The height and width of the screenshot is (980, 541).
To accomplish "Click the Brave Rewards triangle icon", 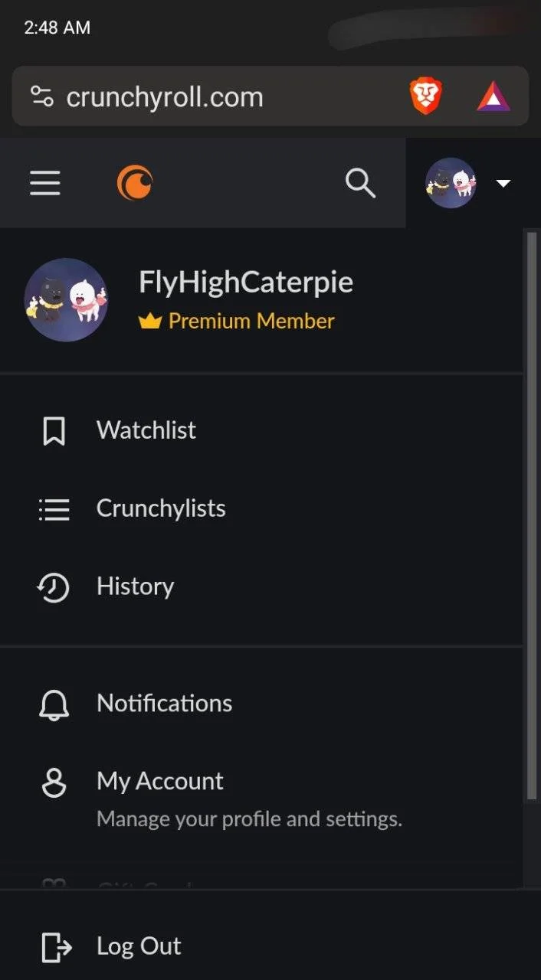I will click(493, 97).
